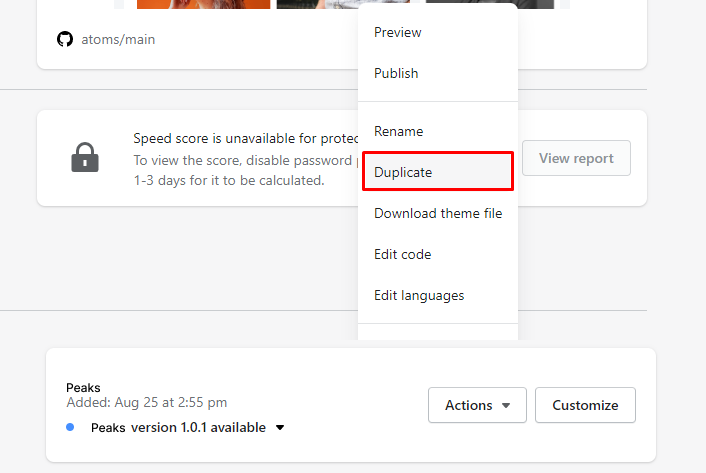The image size is (706, 473).
Task: Choose Publish in the context menu
Action: [396, 73]
